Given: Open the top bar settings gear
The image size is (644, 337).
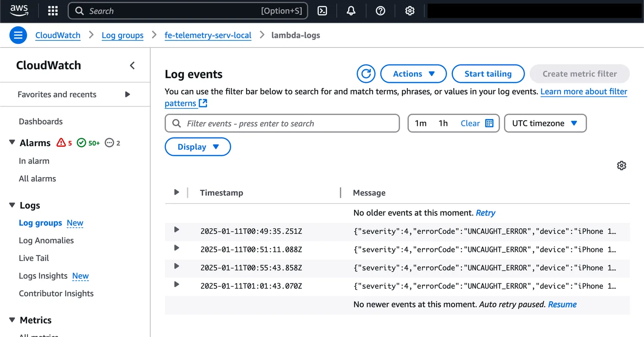Looking at the screenshot, I should coord(410,11).
